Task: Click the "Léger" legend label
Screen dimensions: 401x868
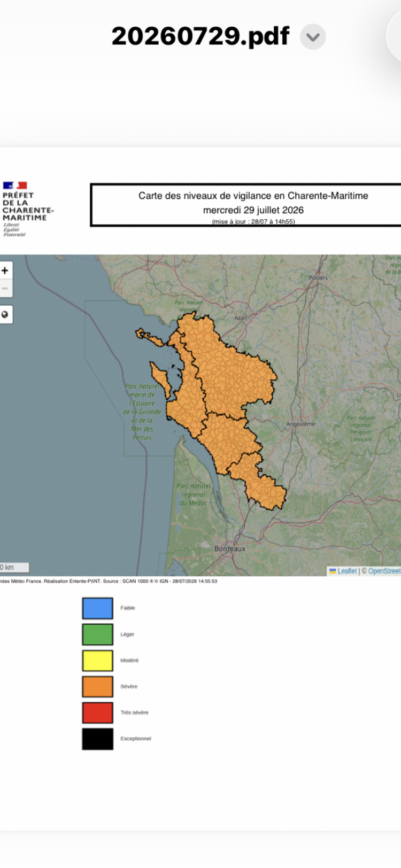Action: coord(127,634)
